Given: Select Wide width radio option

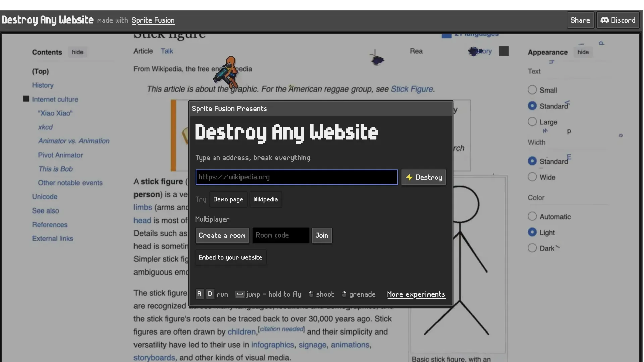Looking at the screenshot, I should coord(532,177).
